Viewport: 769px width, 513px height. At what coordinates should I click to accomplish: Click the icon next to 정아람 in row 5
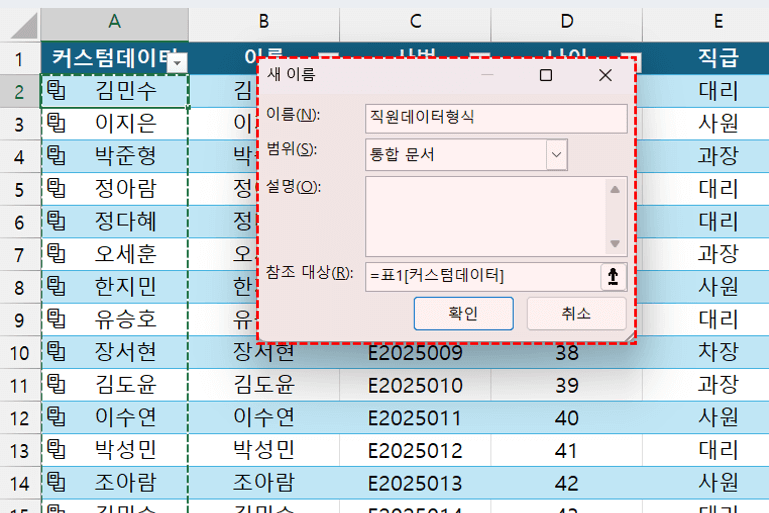[x=56, y=189]
